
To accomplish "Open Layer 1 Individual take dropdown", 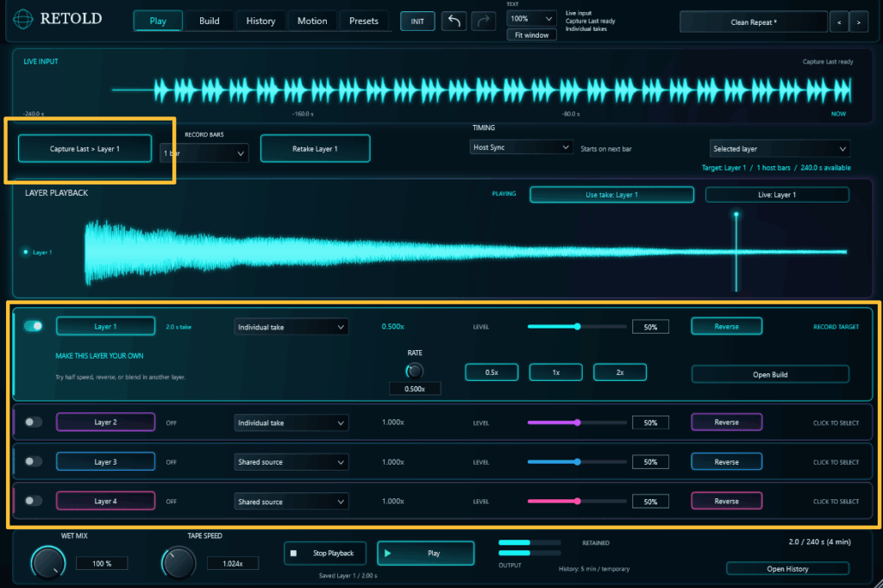I will (291, 328).
